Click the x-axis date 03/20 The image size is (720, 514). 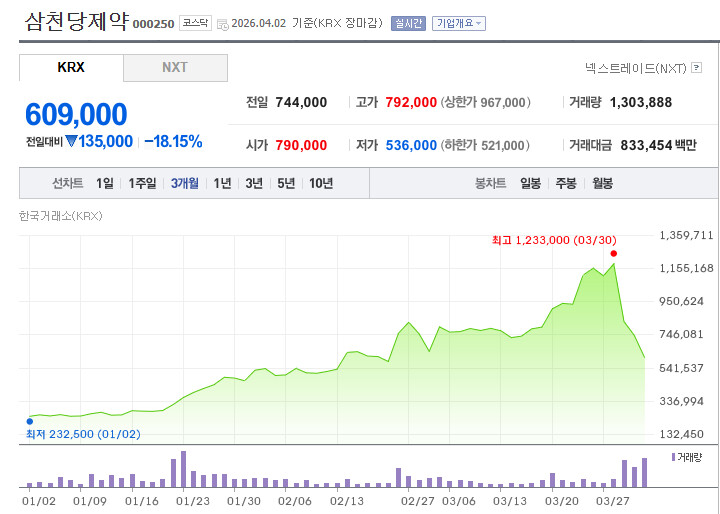(562, 501)
